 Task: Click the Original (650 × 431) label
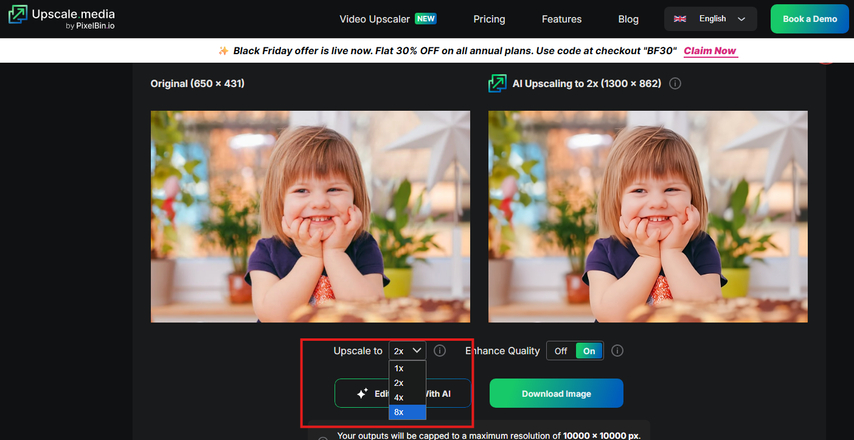tap(198, 84)
